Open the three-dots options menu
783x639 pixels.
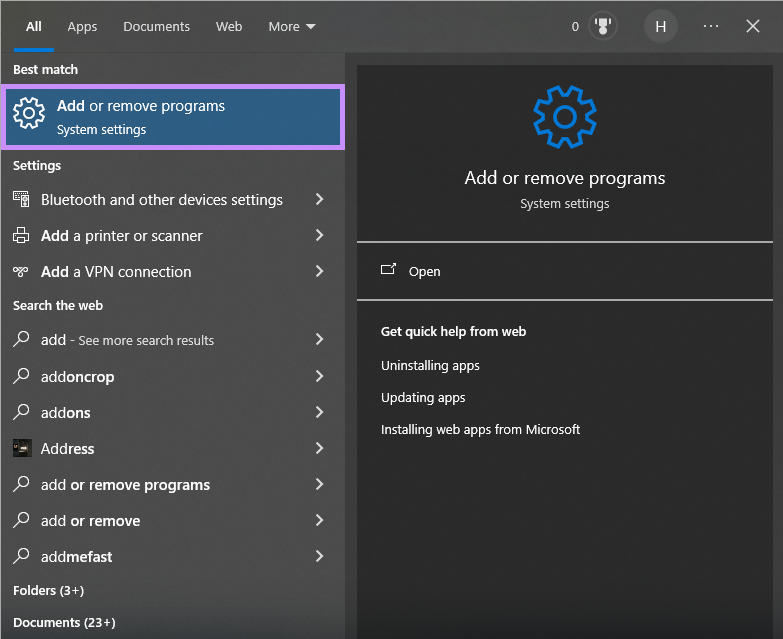click(711, 26)
